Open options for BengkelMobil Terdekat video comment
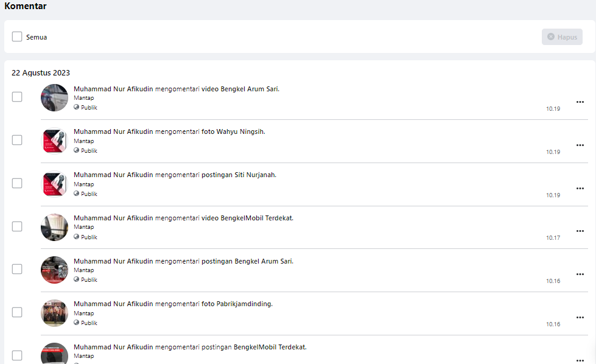 click(x=580, y=231)
